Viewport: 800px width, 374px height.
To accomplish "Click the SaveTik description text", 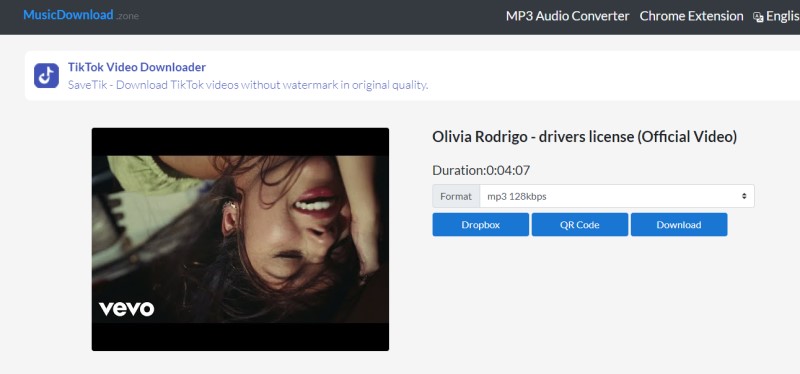I will tap(248, 85).
